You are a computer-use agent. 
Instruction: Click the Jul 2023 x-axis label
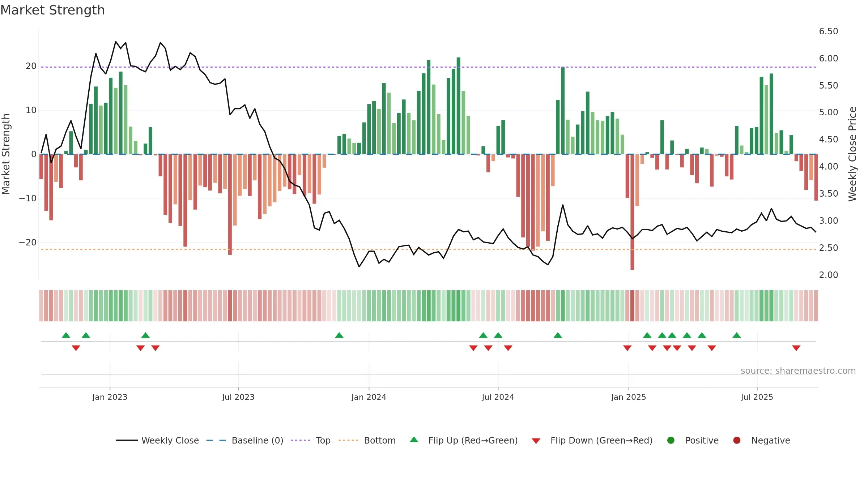(x=238, y=397)
